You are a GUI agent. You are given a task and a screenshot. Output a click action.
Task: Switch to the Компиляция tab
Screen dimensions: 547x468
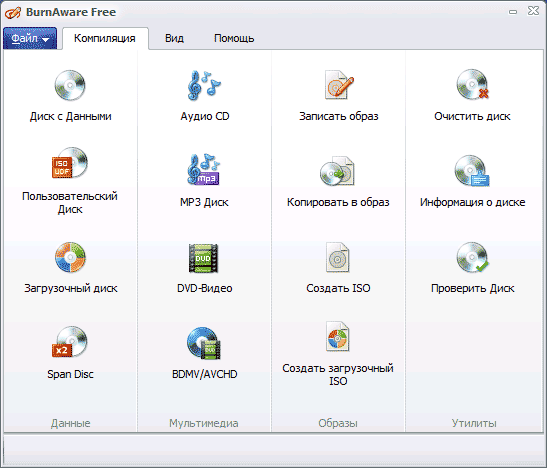point(105,38)
